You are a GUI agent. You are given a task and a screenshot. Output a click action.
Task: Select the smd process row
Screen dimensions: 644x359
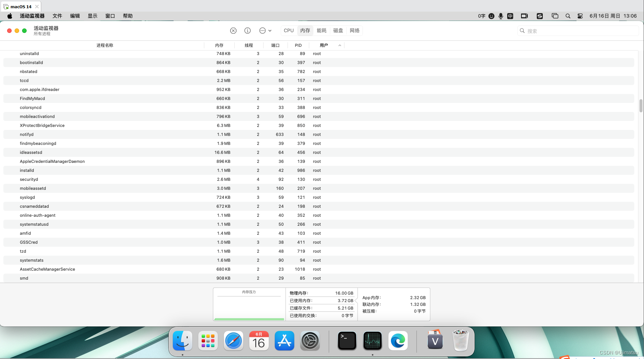pyautogui.click(x=319, y=278)
